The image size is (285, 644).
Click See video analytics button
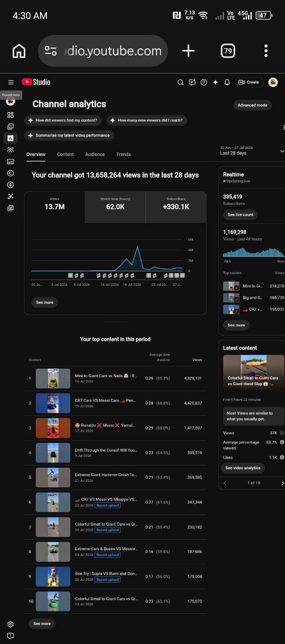tap(243, 468)
